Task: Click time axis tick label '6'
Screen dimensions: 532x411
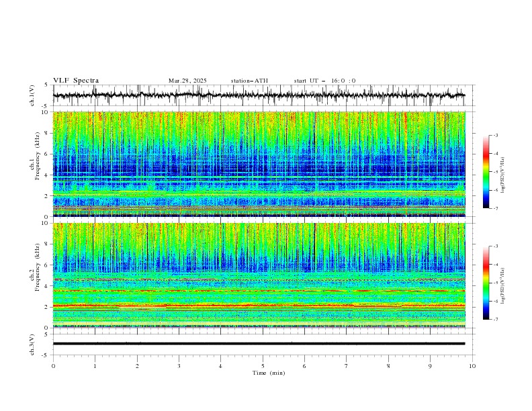Action: pyautogui.click(x=304, y=366)
